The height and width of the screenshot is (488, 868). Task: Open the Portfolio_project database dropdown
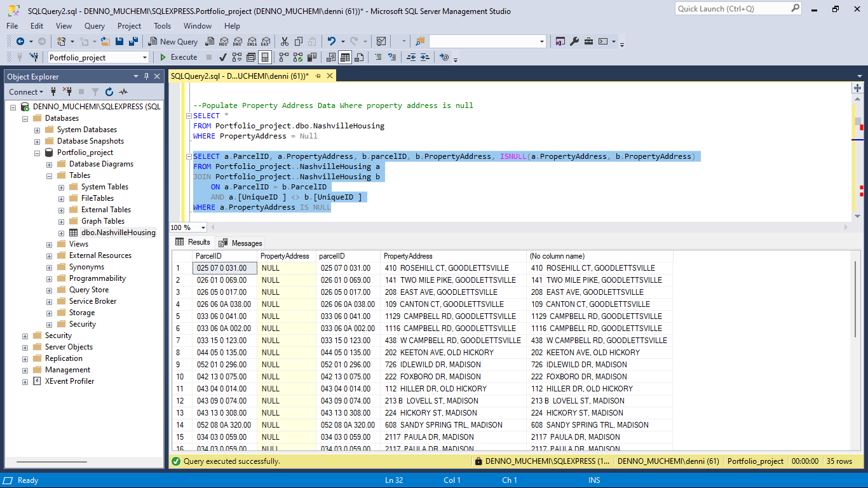click(x=145, y=57)
